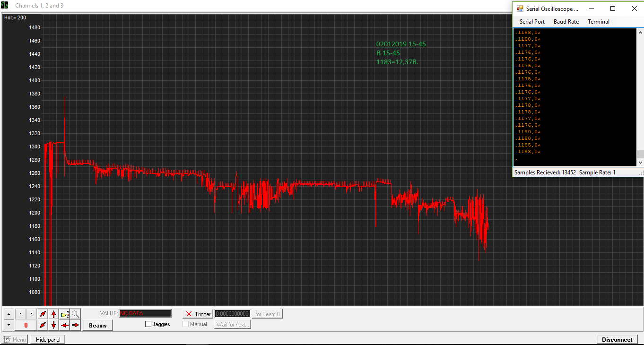Click the Hide panel button

coord(48,339)
